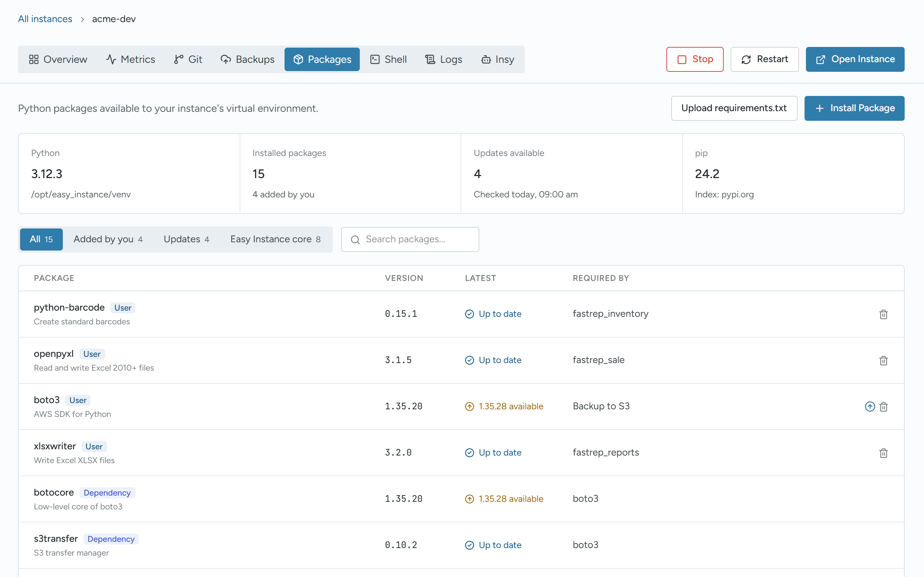
Task: Filter to Updates 4
Action: [186, 239]
